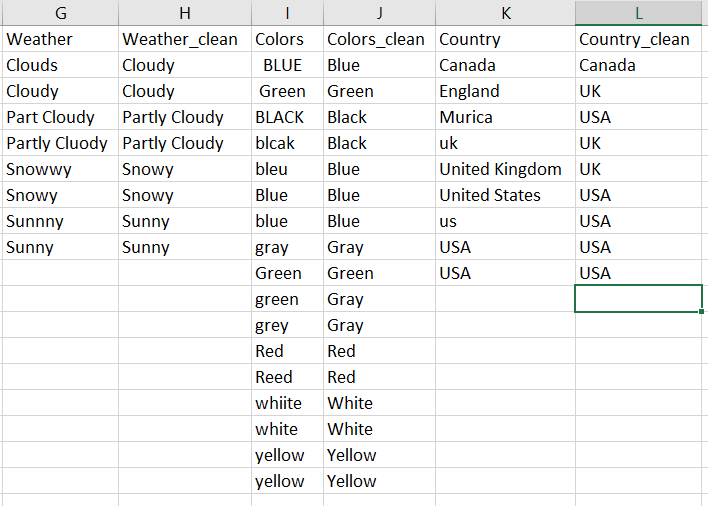Select the Colors_clean header cell
This screenshot has width=708, height=506.
[x=368, y=40]
